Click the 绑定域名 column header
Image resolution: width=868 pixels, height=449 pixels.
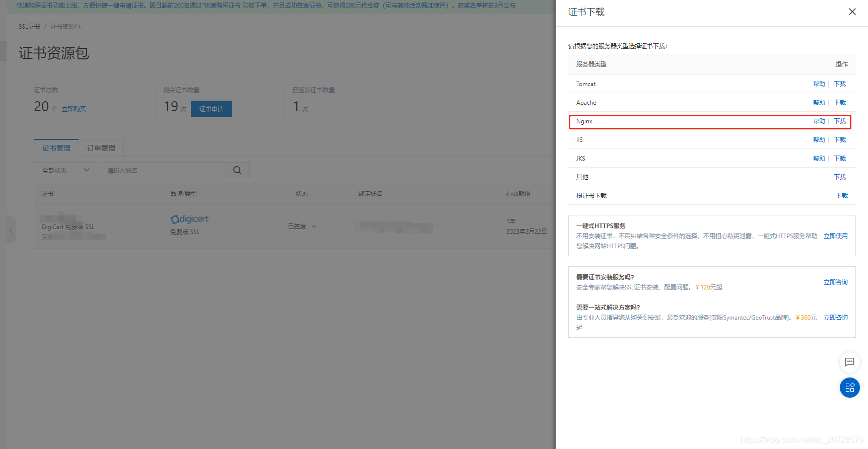point(370,194)
